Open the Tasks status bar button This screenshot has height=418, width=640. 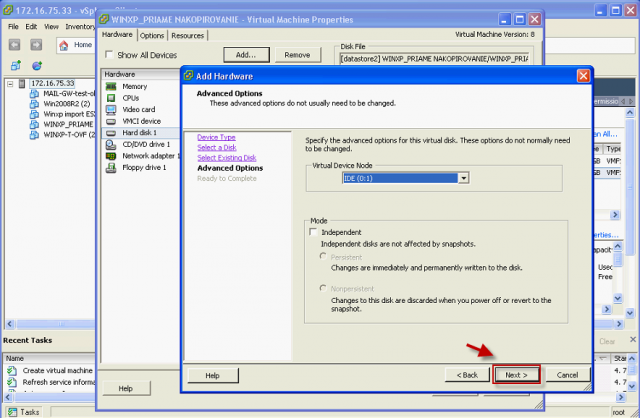pos(24,412)
